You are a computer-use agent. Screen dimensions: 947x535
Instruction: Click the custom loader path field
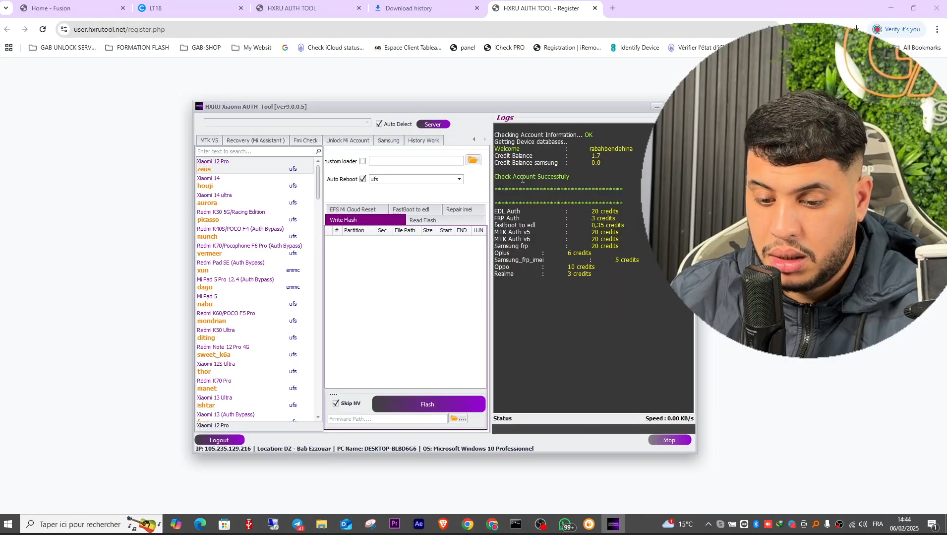416,161
